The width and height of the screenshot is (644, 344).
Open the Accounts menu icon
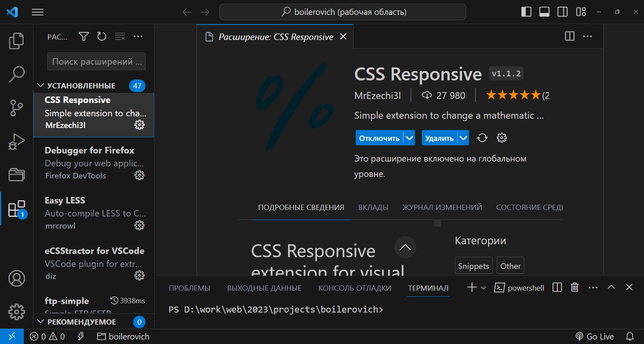click(x=17, y=279)
